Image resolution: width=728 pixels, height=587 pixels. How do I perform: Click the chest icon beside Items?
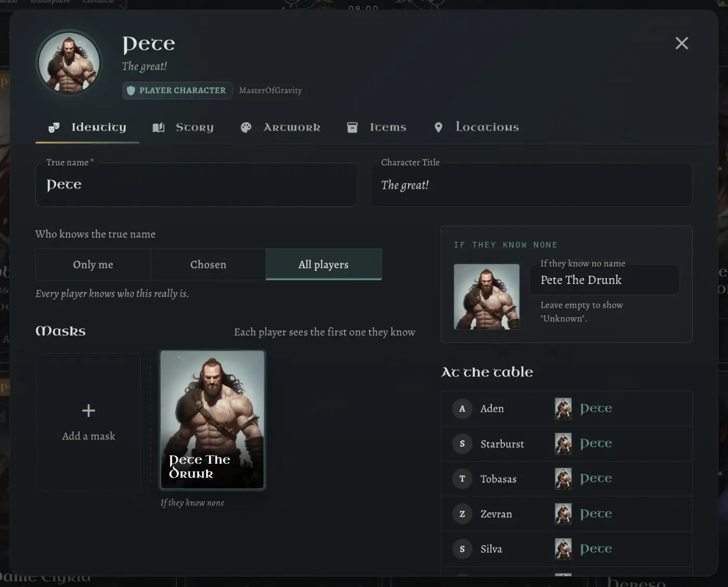coord(352,127)
